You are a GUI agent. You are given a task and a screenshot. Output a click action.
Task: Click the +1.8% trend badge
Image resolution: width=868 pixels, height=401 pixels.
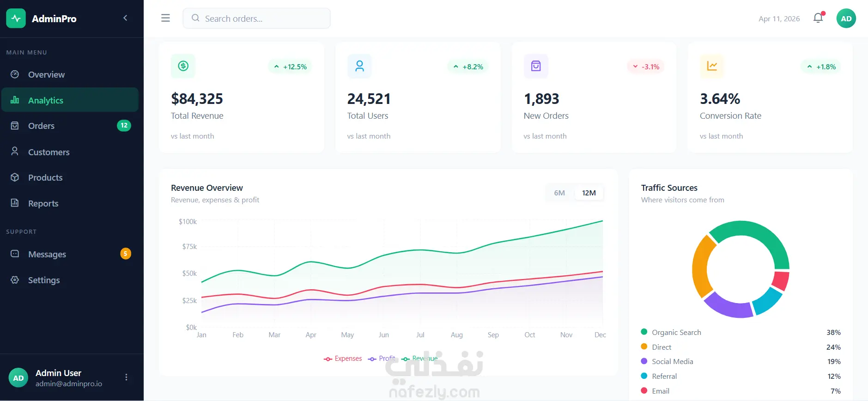pyautogui.click(x=821, y=67)
